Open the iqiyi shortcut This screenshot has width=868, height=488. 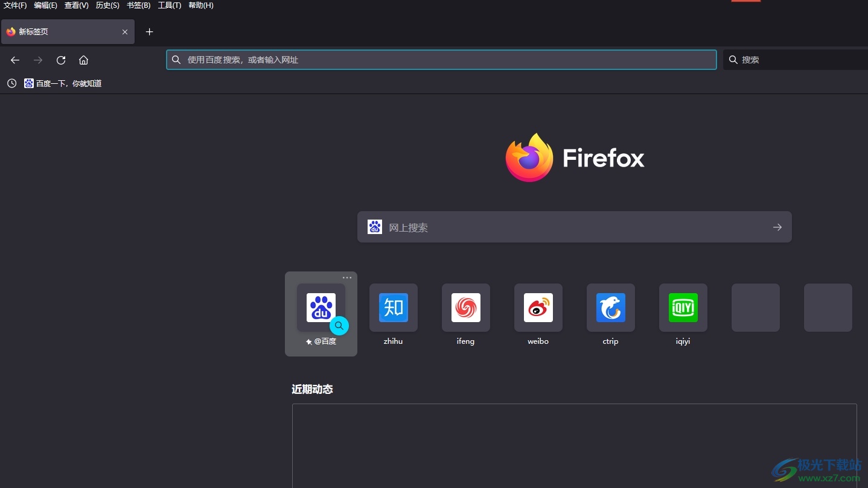pos(683,308)
